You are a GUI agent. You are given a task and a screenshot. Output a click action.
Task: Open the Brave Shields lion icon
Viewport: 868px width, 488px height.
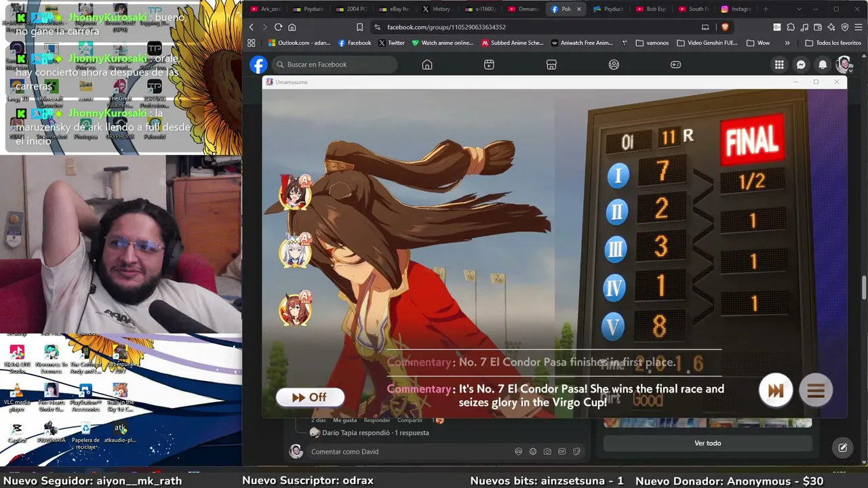click(x=724, y=27)
